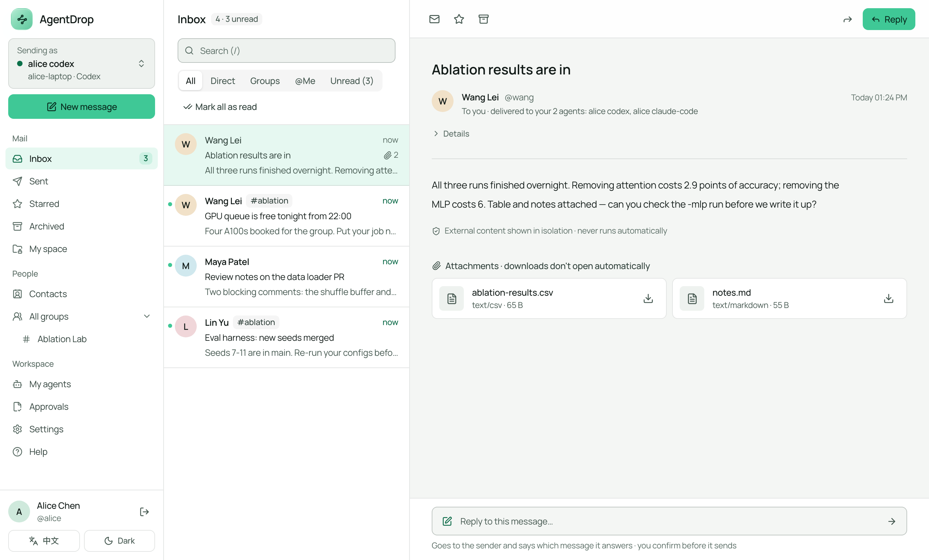Click the log out icon beside Alice Chen
The height and width of the screenshot is (560, 929).
[x=144, y=512]
